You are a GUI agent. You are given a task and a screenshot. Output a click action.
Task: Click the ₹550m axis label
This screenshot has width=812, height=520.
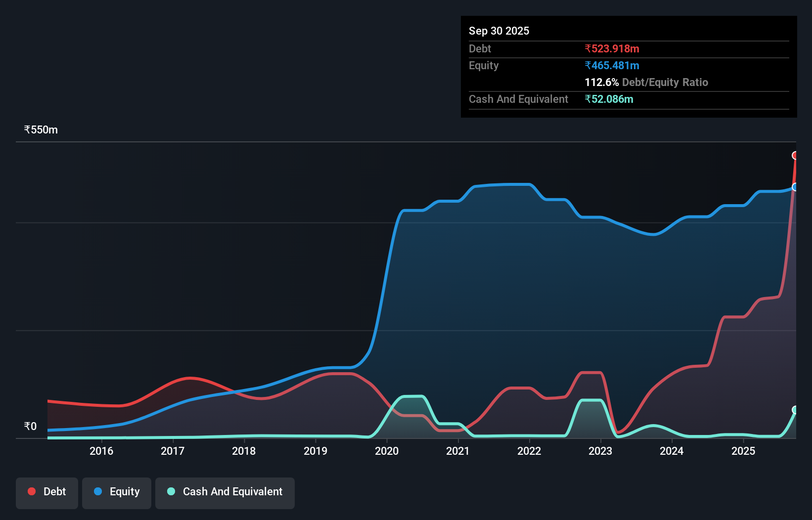point(41,130)
